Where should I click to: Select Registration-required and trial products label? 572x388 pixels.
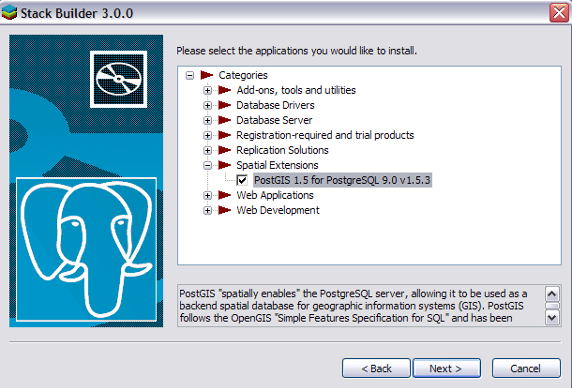point(325,135)
